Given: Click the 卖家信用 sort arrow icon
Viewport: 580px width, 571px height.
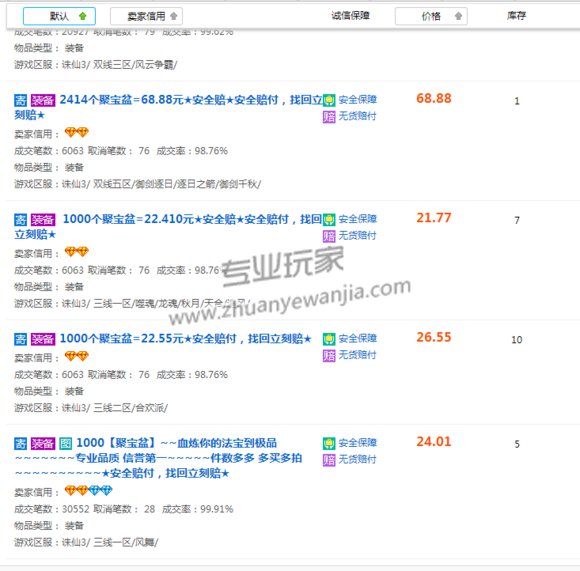Looking at the screenshot, I should (x=173, y=16).
